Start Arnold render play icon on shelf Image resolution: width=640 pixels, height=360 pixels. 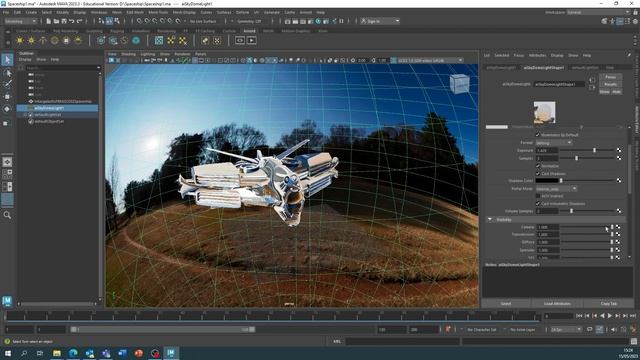pyautogui.click(x=251, y=40)
